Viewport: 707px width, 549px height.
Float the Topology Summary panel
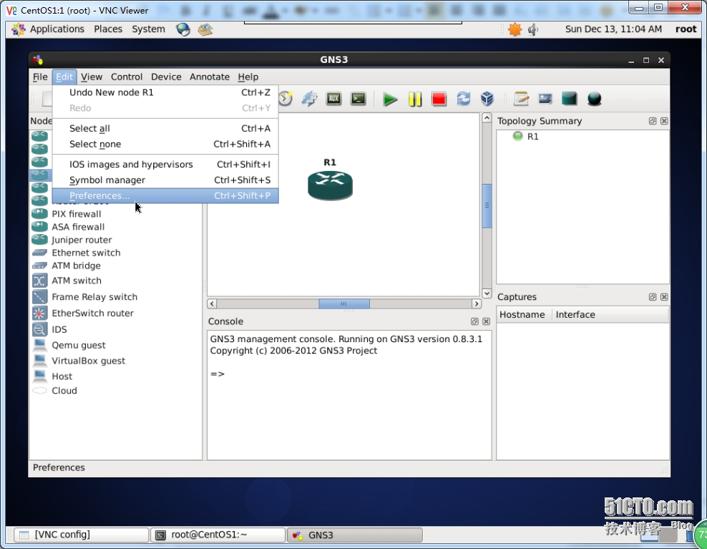(652, 121)
